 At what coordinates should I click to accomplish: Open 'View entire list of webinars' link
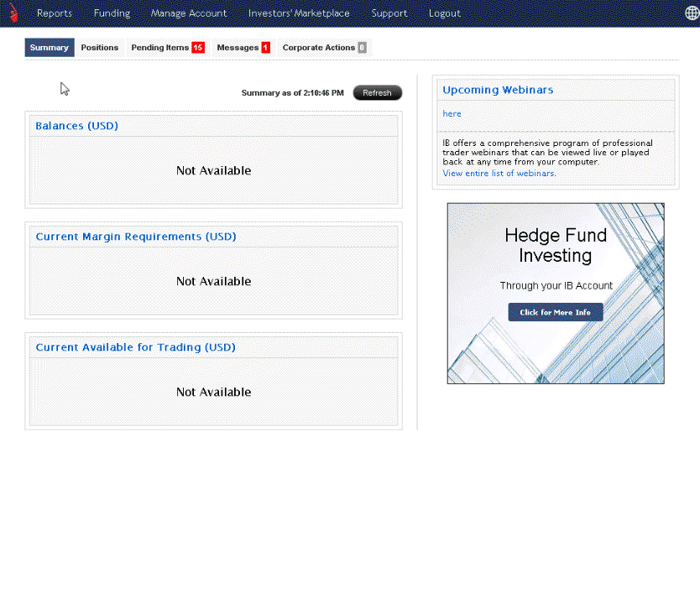click(499, 173)
